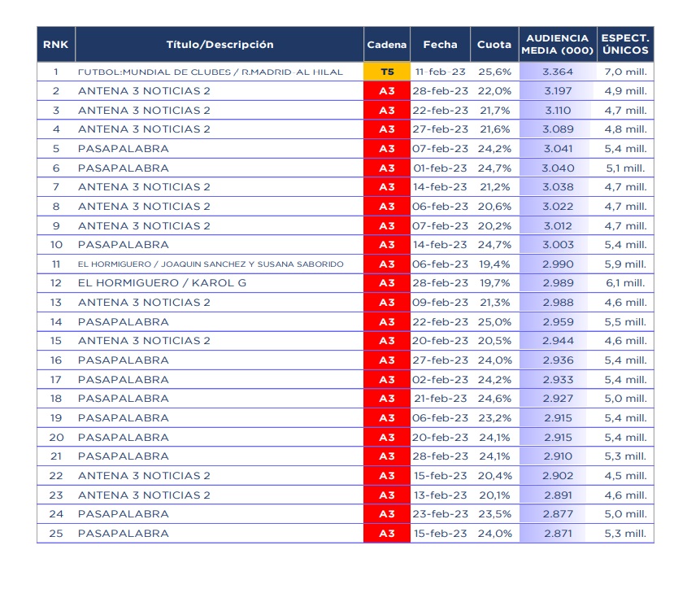Viewport: 700px width, 589px height.
Task: Click the yellow T5 channel cell
Action: (x=387, y=72)
